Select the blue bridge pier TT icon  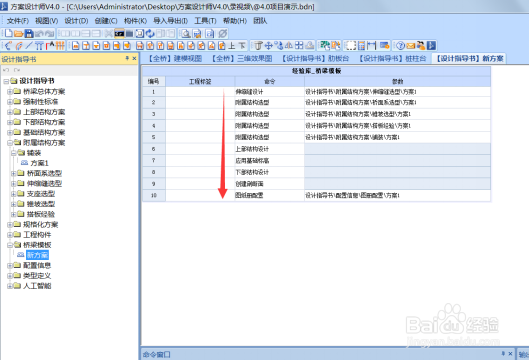click(39, 45)
